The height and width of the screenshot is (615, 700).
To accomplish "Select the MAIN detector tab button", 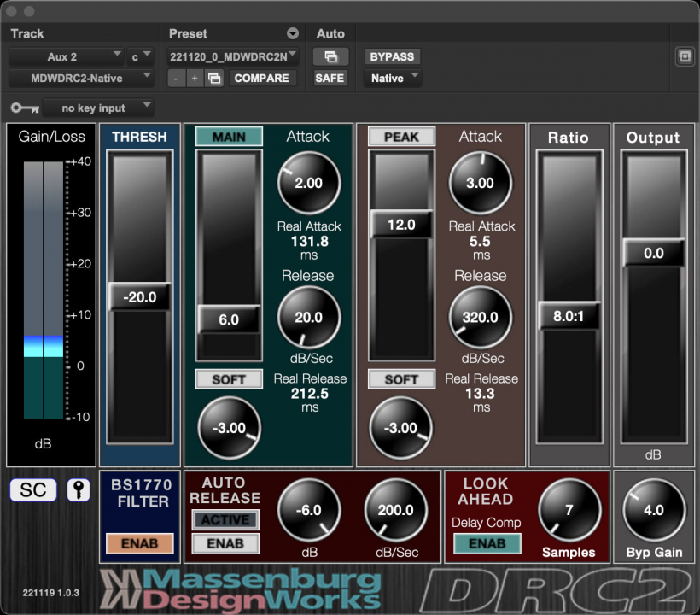I will [229, 137].
